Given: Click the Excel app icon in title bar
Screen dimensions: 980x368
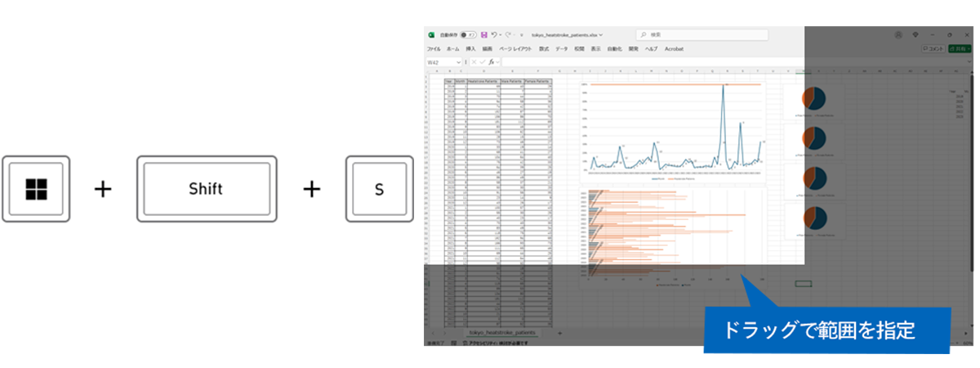Looking at the screenshot, I should tap(431, 35).
